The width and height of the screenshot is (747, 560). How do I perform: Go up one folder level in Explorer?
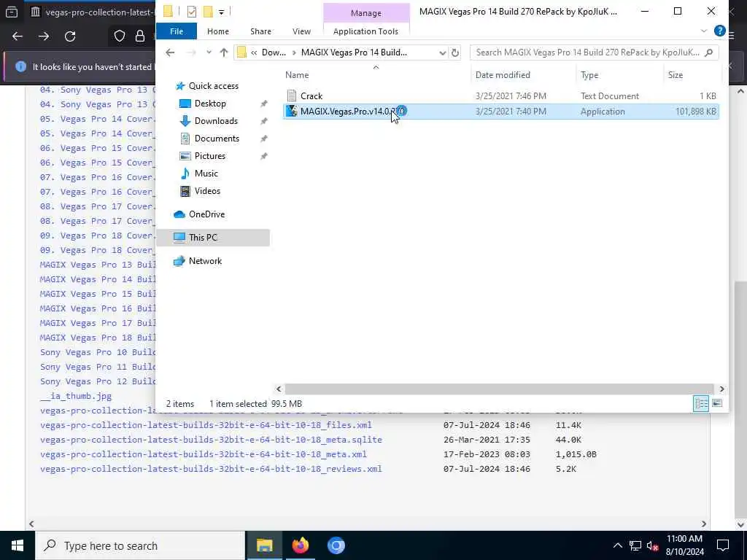(224, 52)
